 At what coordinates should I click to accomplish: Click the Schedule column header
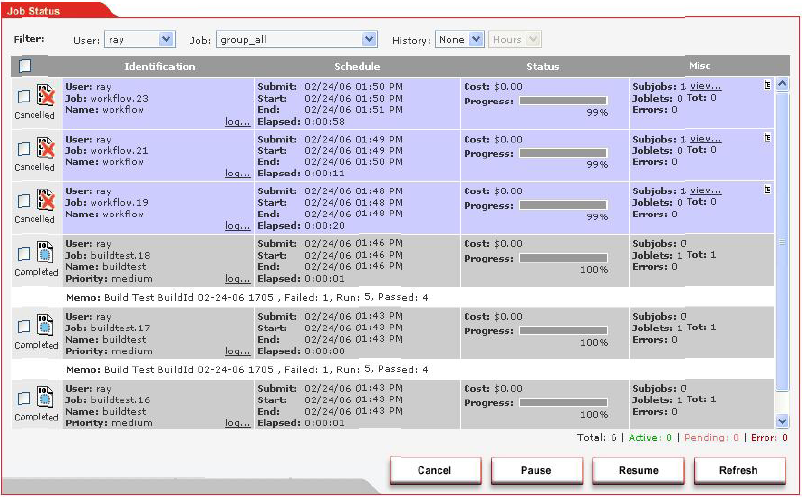tap(357, 67)
